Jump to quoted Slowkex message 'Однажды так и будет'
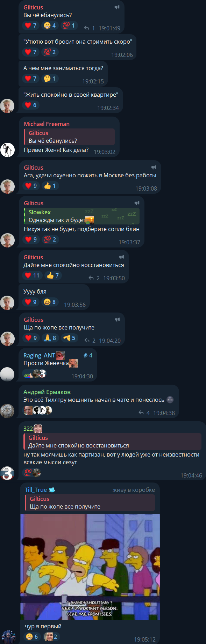 tap(81, 216)
